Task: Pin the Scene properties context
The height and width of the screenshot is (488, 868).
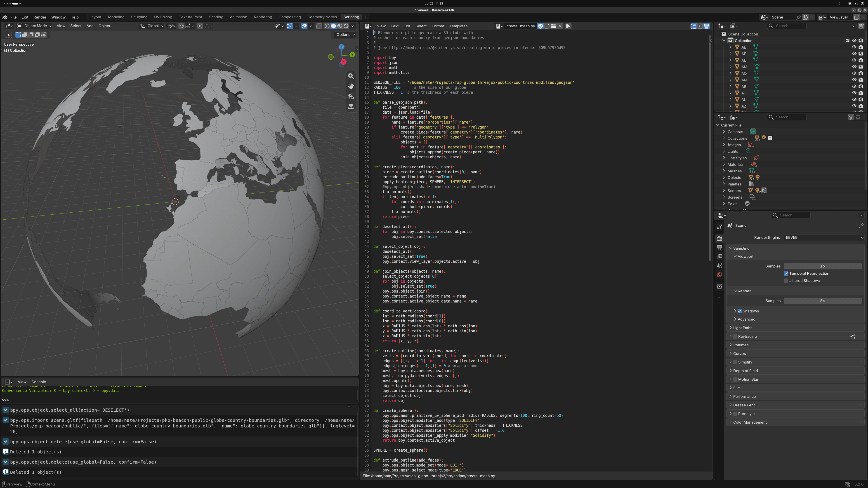Action: [x=861, y=226]
